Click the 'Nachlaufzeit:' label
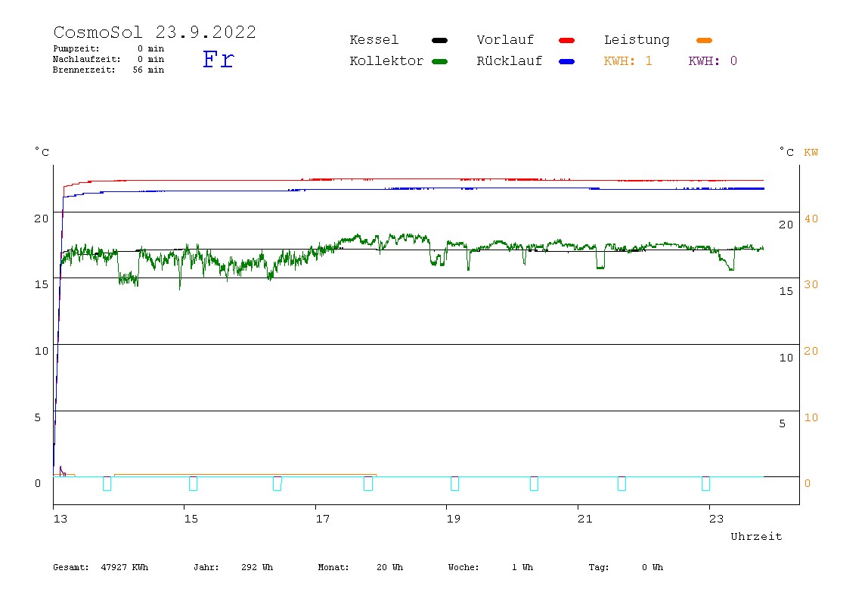Screen dimensions: 868x614 (86, 59)
